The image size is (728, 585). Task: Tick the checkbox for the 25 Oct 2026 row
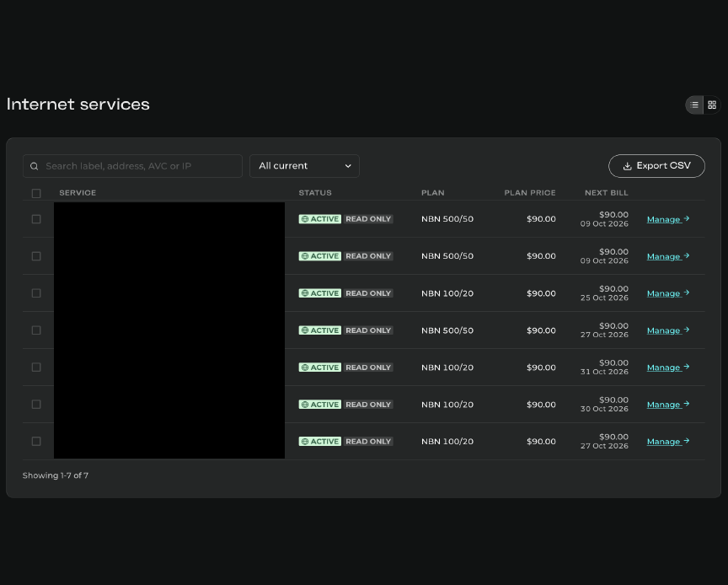point(36,293)
